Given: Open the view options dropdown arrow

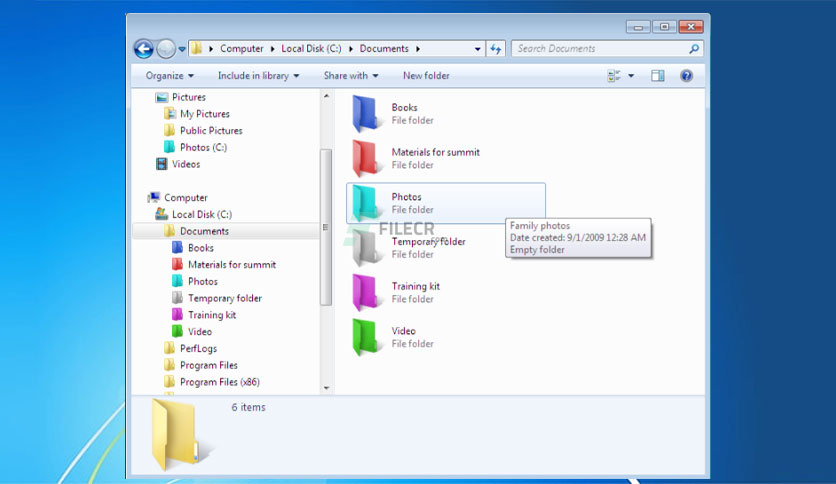Looking at the screenshot, I should [631, 76].
